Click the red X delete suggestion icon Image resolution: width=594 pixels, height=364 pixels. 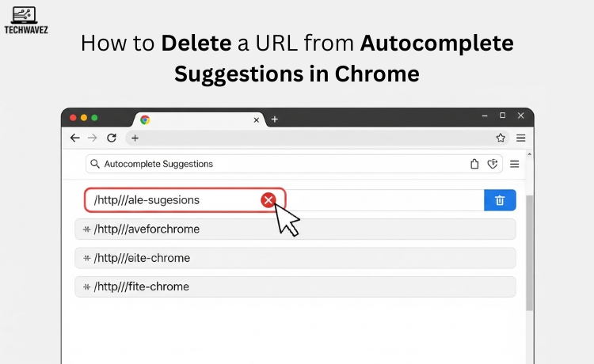(268, 200)
